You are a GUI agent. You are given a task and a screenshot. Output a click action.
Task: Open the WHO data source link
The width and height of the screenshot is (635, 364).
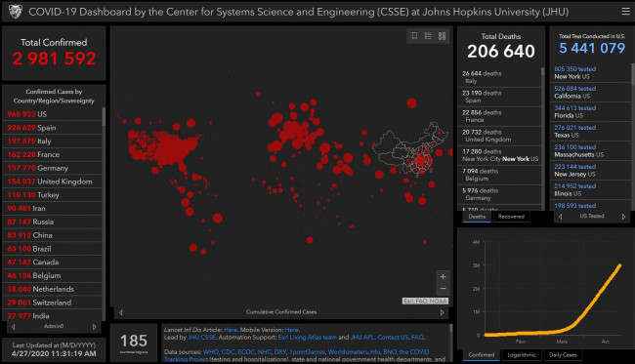tap(211, 352)
